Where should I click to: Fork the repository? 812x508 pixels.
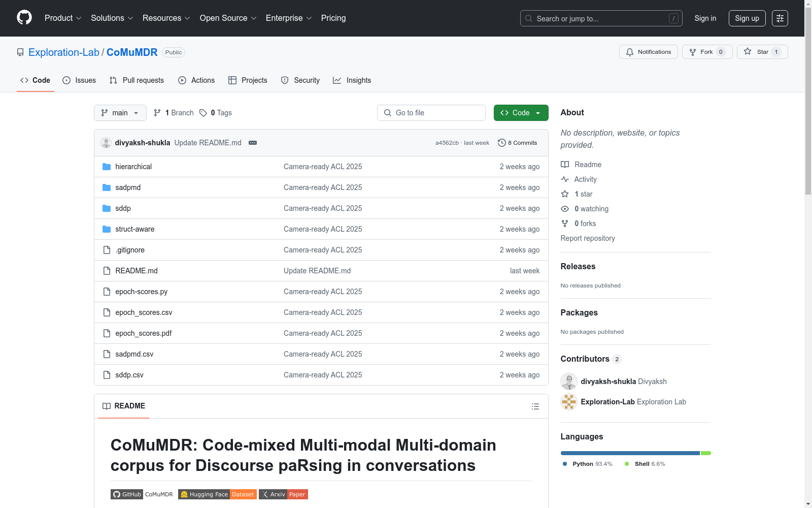707,52
